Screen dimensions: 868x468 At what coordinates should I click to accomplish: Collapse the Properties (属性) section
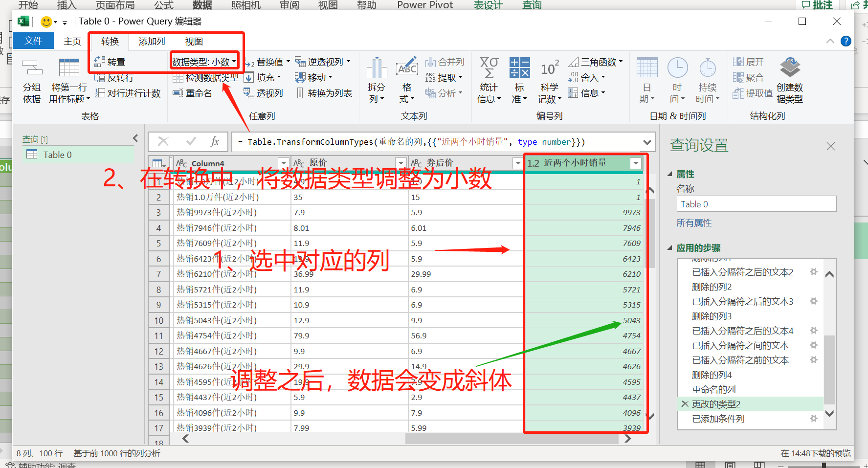point(669,174)
